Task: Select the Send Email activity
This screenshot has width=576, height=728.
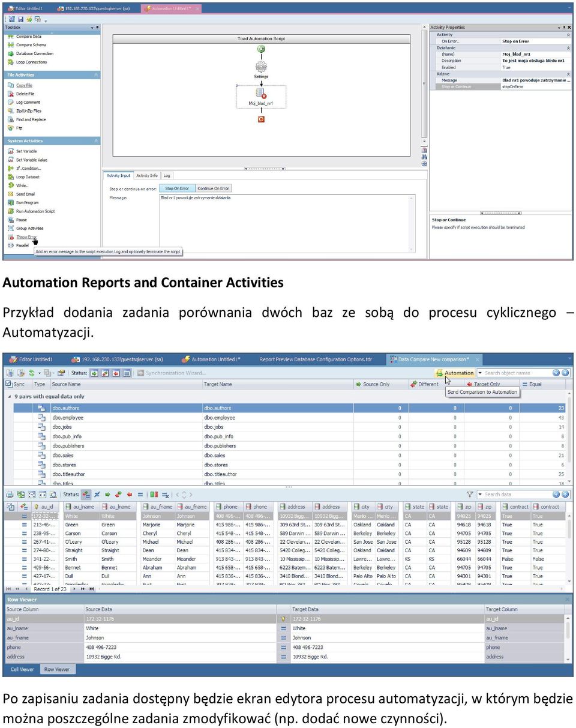Action: click(21, 194)
